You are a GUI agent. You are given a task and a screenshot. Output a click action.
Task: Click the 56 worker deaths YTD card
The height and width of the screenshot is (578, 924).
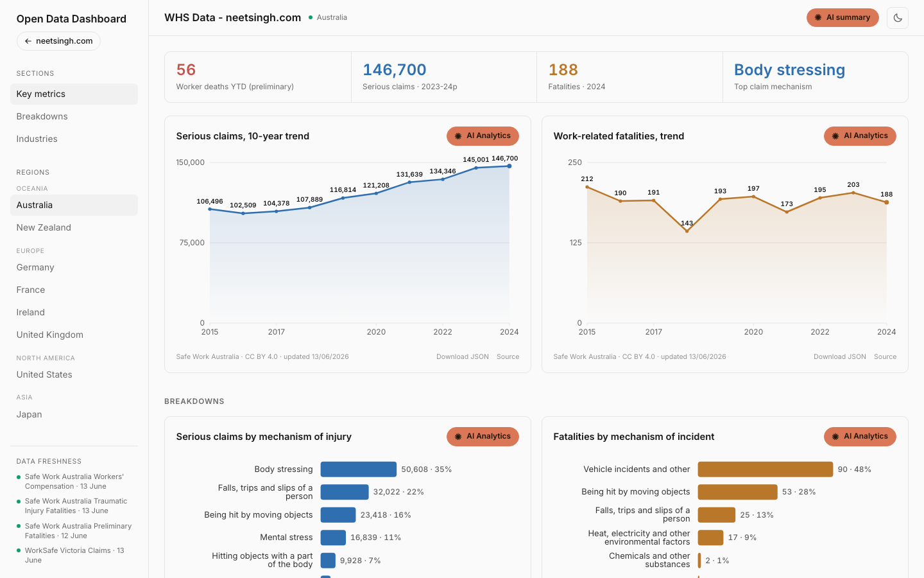coord(258,77)
